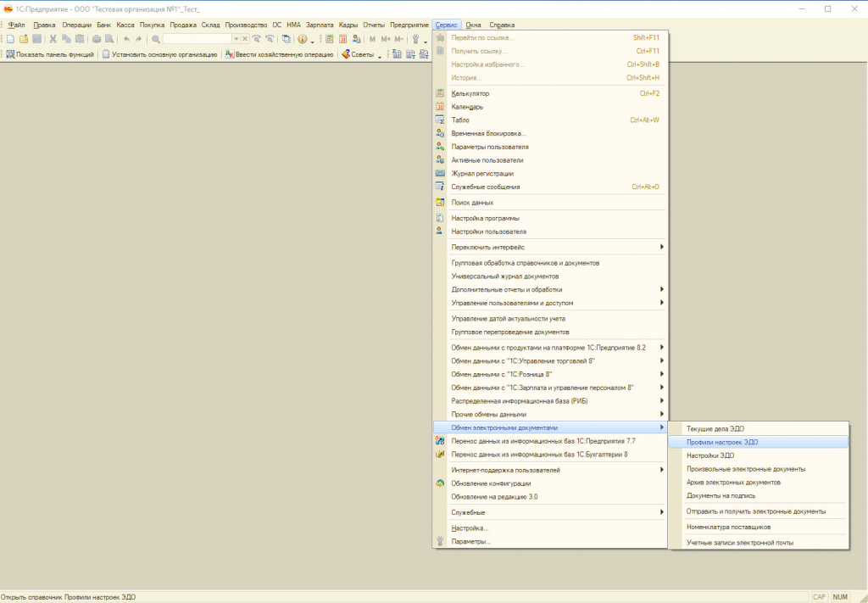This screenshot has width=868, height=603.
Task: Click the Print toolbar icon
Action: click(97, 39)
